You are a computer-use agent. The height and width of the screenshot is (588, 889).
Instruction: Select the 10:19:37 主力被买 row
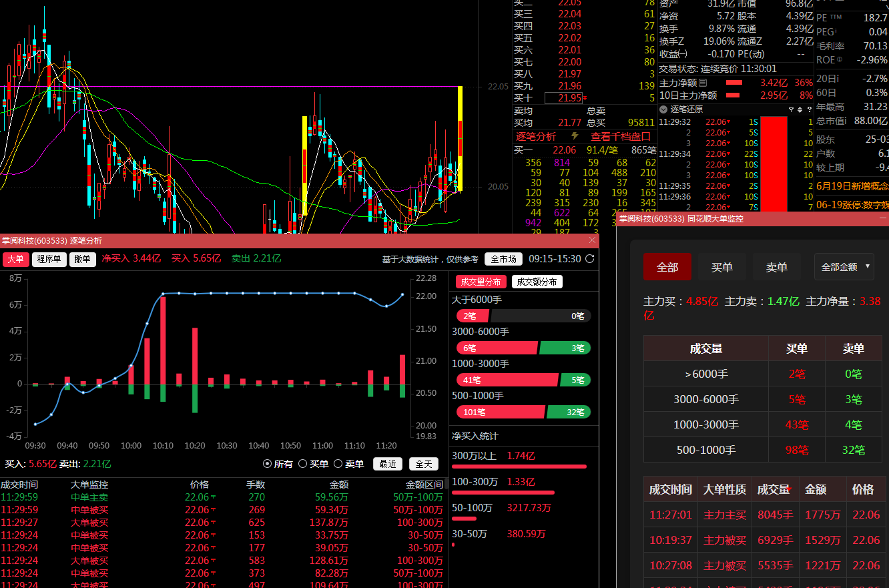click(766, 540)
